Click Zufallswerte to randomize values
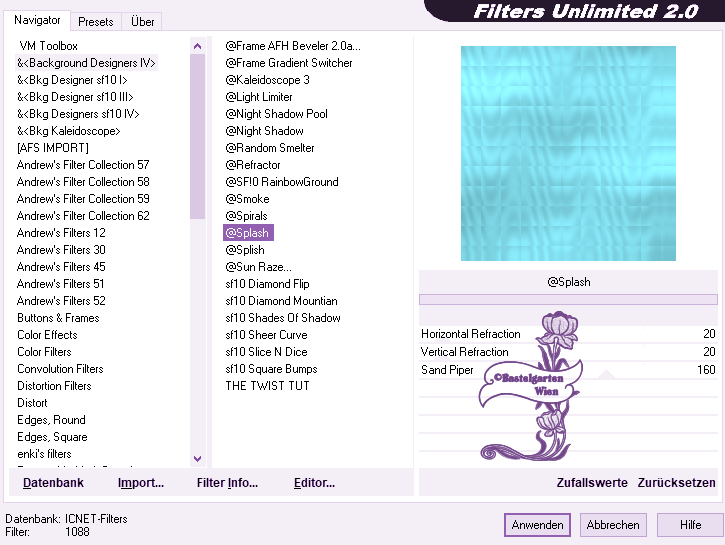The image size is (725, 545). [x=592, y=483]
